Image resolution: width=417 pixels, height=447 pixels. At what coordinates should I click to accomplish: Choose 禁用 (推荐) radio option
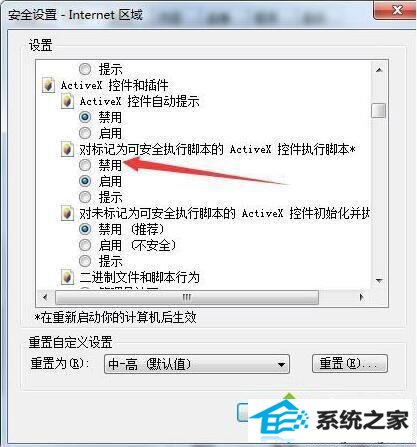coord(85,229)
